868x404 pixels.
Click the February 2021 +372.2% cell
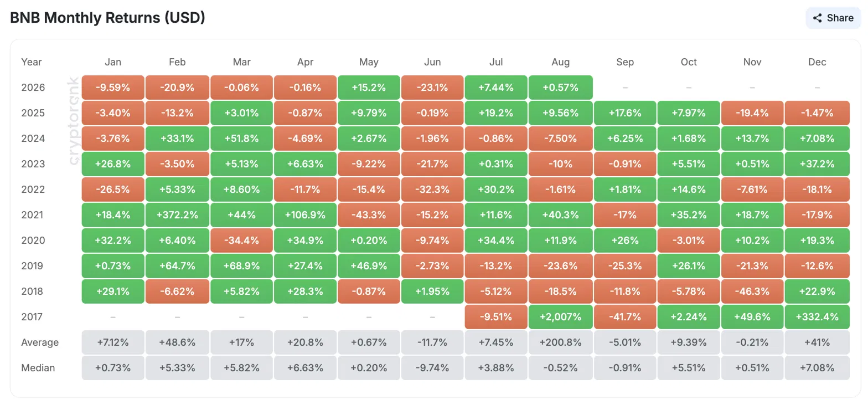click(x=177, y=215)
